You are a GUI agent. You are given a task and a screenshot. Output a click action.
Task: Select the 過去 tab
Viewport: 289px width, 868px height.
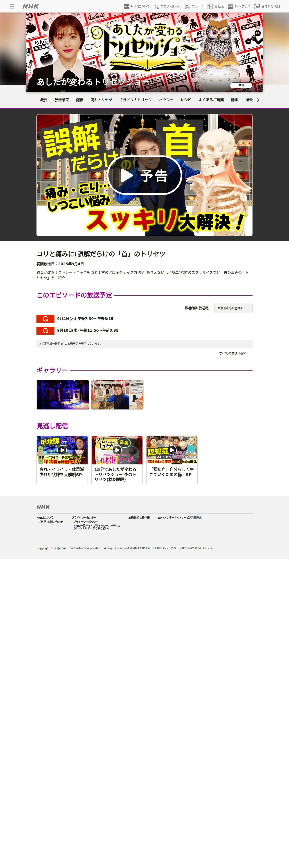click(x=249, y=100)
